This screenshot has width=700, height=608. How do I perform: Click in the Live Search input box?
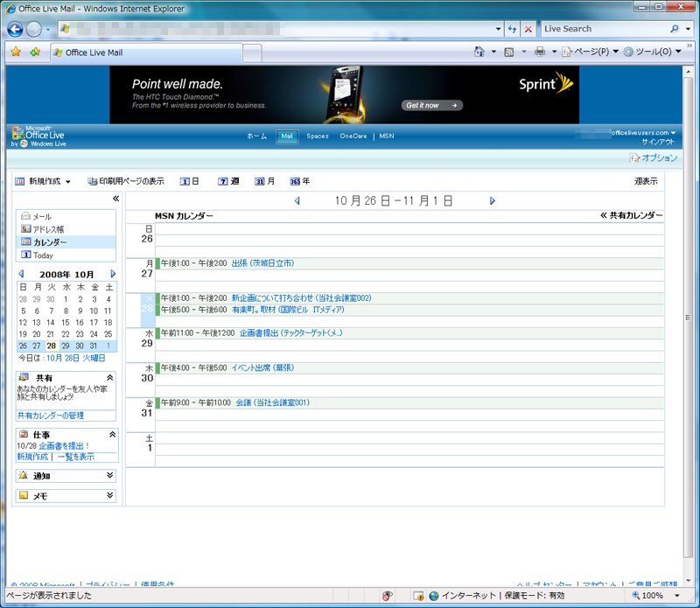pyautogui.click(x=605, y=29)
